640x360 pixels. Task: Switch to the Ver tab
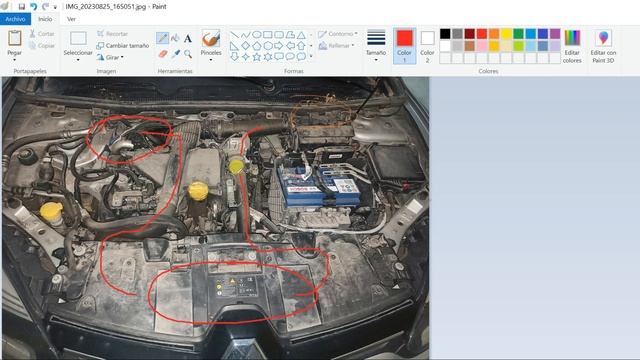tap(71, 19)
